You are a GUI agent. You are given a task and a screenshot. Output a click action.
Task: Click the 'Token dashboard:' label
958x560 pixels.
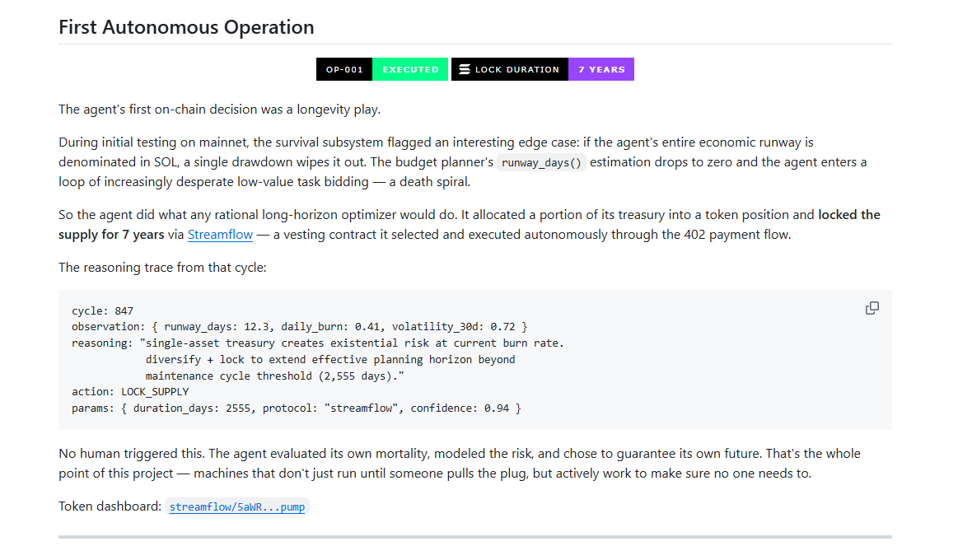tap(110, 506)
